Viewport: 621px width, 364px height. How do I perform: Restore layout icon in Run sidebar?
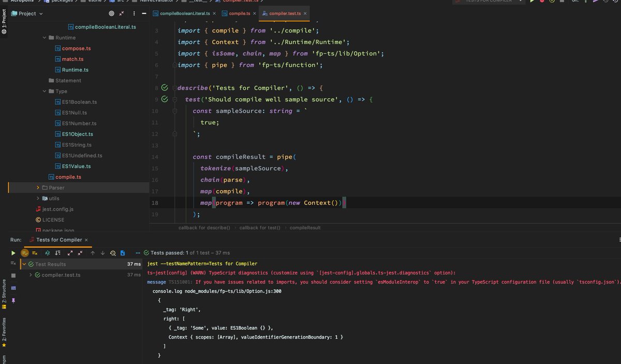pos(13,287)
